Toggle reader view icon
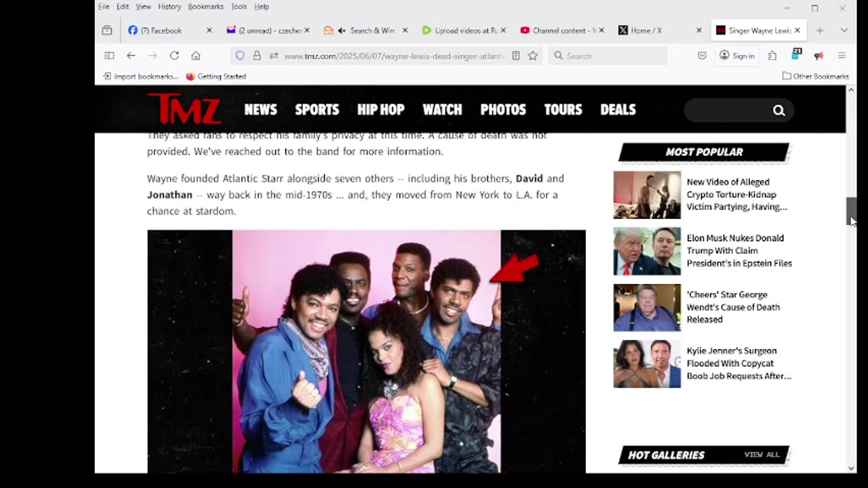The width and height of the screenshot is (868, 488). pyautogui.click(x=516, y=56)
